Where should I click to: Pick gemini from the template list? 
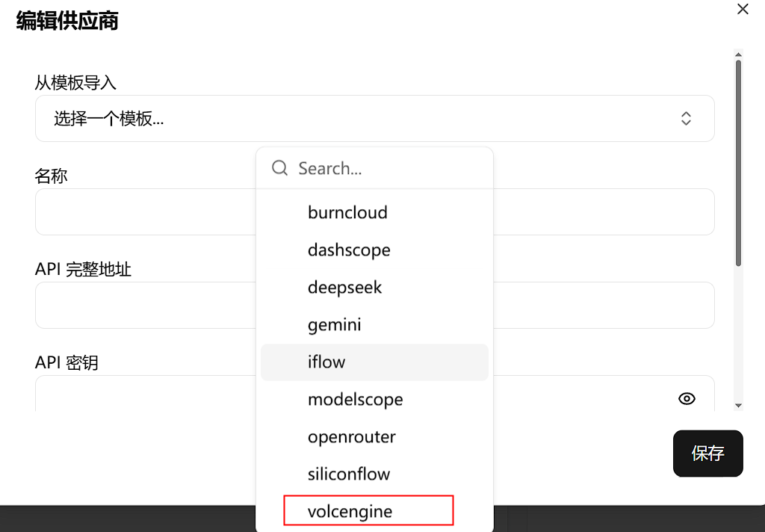click(334, 324)
